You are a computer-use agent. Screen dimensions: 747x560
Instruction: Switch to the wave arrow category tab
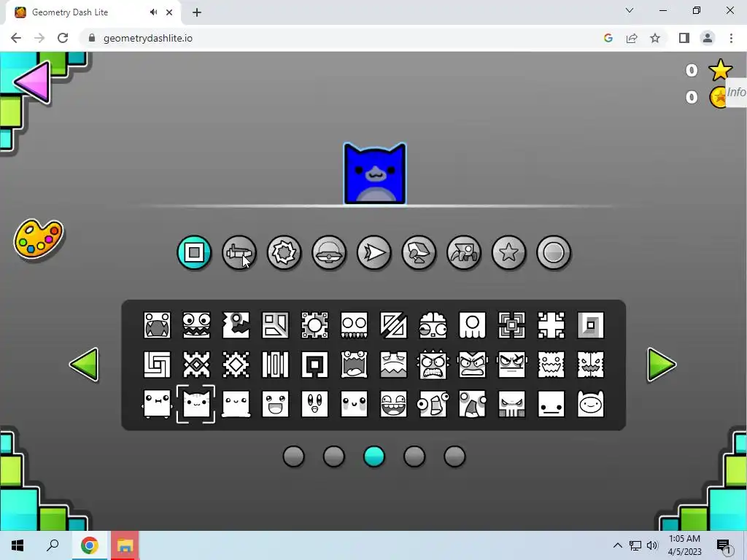374,252
